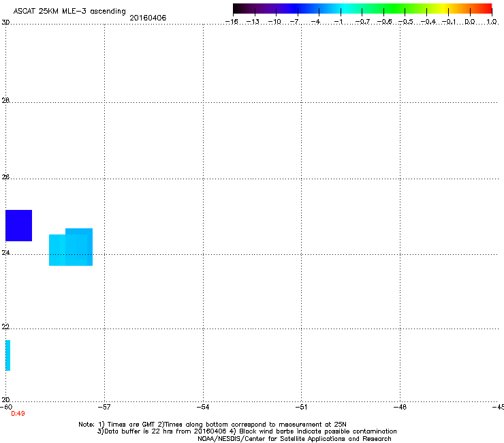Click the latitude axis label 24
Viewport: 504px width, 443px height.
[5, 253]
